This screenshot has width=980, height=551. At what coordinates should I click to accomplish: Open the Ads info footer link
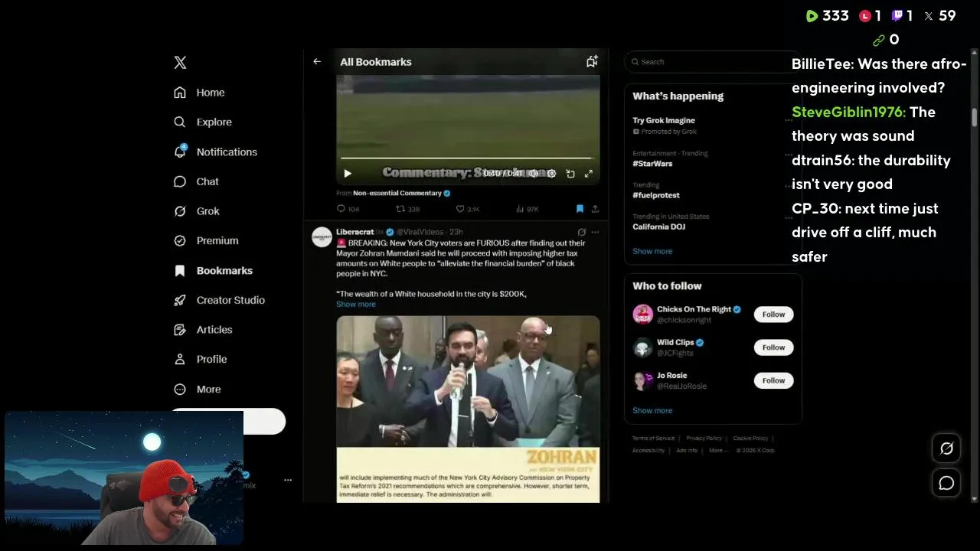tap(687, 451)
